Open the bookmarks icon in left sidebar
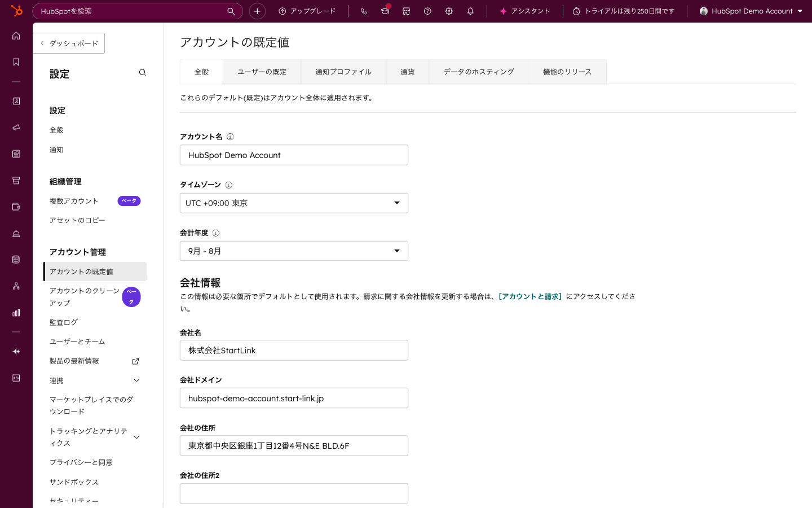 pos(16,62)
